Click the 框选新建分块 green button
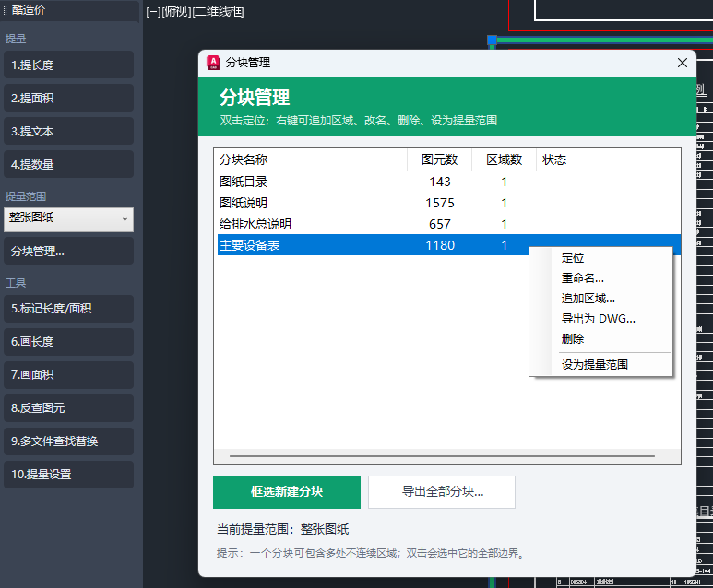 [x=287, y=491]
